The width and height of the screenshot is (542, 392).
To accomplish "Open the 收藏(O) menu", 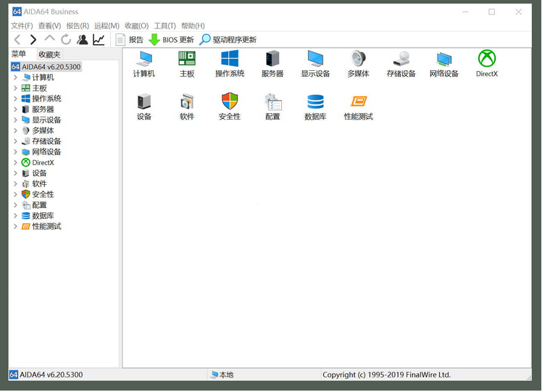I will pyautogui.click(x=136, y=26).
